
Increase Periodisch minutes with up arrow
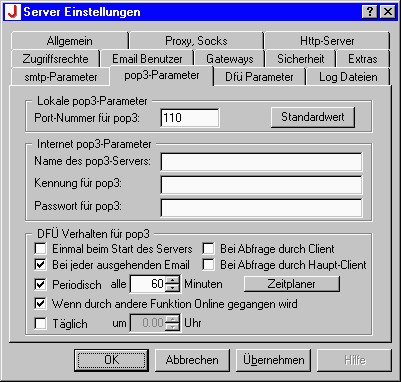(172, 280)
